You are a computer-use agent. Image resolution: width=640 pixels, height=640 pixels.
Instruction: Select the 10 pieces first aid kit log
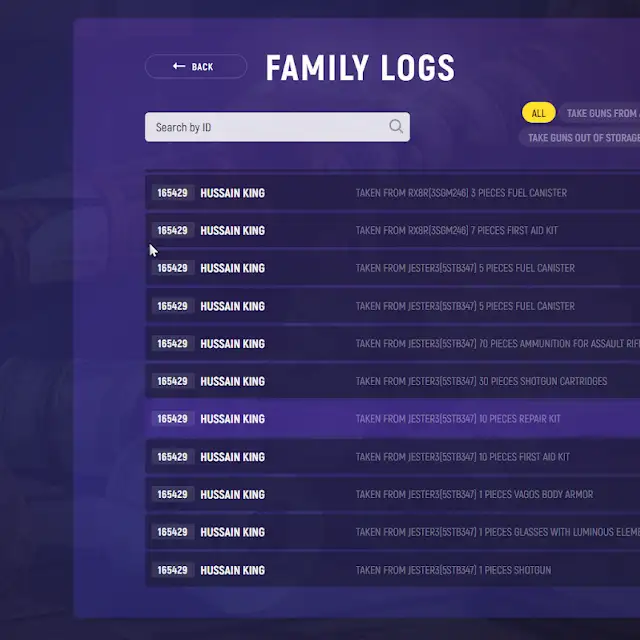click(x=463, y=457)
